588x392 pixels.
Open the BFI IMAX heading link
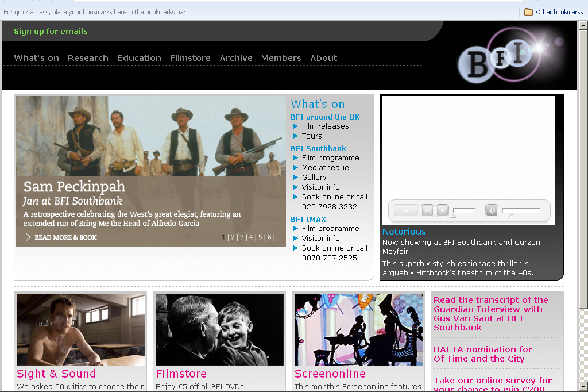pyautogui.click(x=308, y=220)
